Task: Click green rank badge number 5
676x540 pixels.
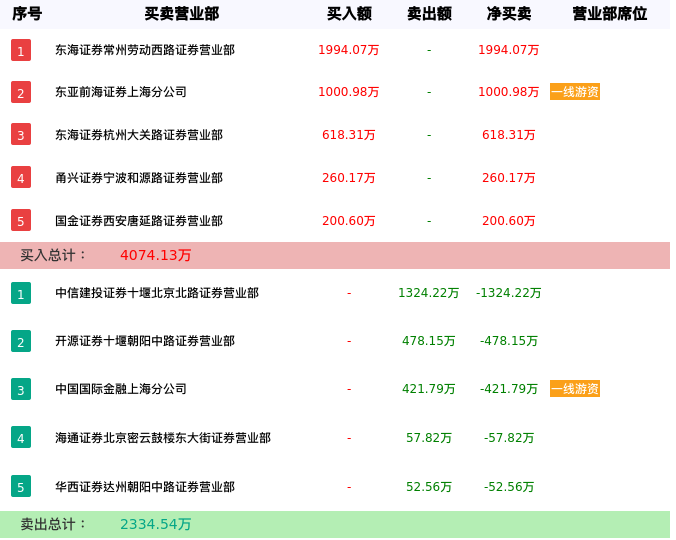Action: pos(21,487)
